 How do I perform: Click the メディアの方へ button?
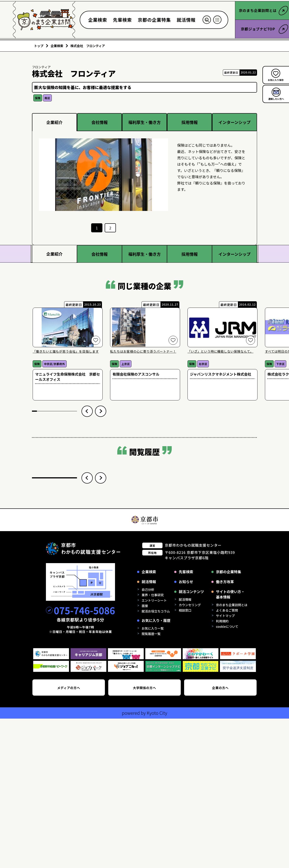[69, 688]
